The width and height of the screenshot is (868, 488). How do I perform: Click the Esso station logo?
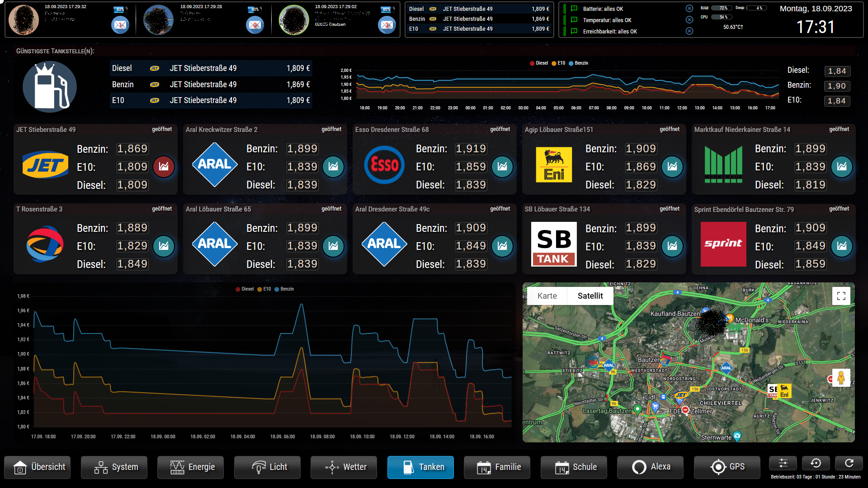(384, 165)
